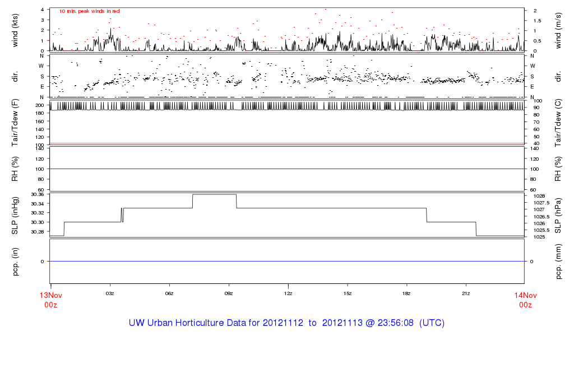Viewport: 574px width, 392px height.
Task: Click the '00z' label under 14Nov
Action: point(525,305)
